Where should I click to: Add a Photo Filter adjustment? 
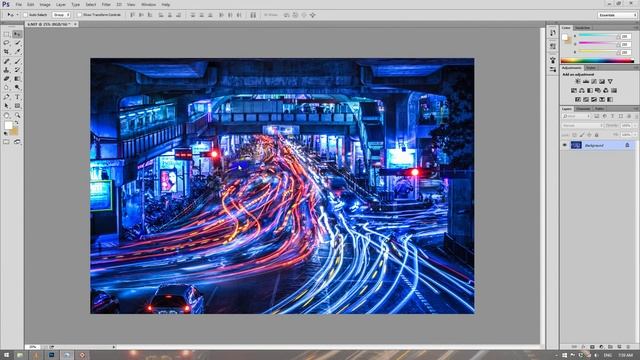[x=598, y=90]
